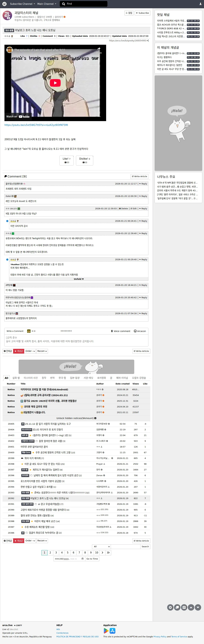Open the user profile icon in top bar
The width and height of the screenshot is (204, 644).
(200, 4)
